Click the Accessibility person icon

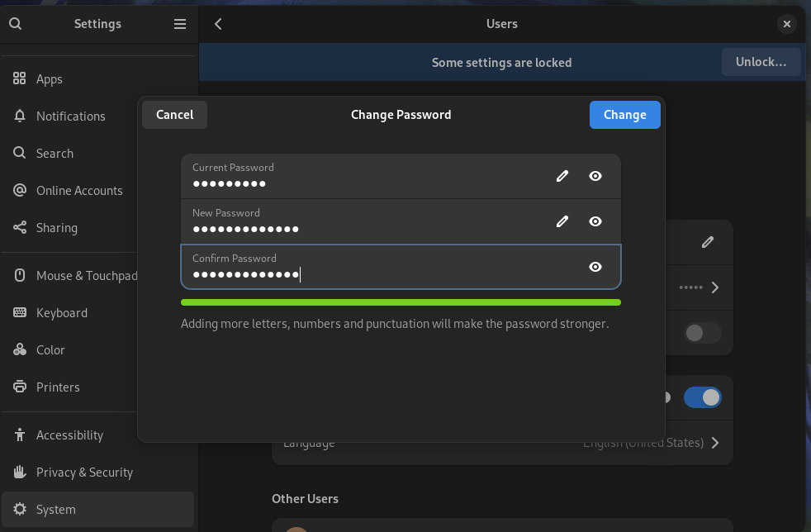pos(20,435)
